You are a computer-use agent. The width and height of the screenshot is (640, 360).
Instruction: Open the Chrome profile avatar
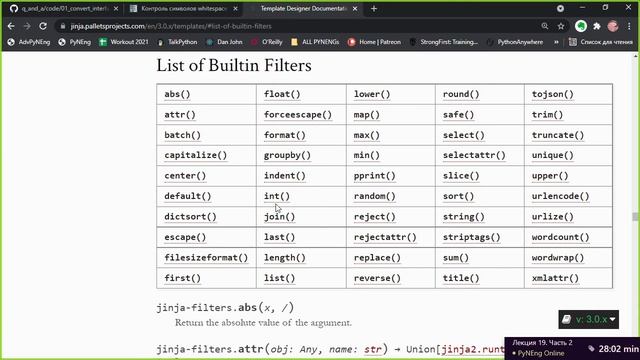point(613,26)
